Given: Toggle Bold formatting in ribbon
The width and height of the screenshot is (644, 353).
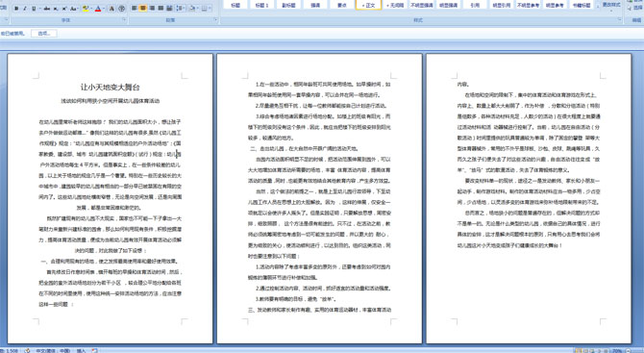Looking at the screenshot, I should pos(16,9).
